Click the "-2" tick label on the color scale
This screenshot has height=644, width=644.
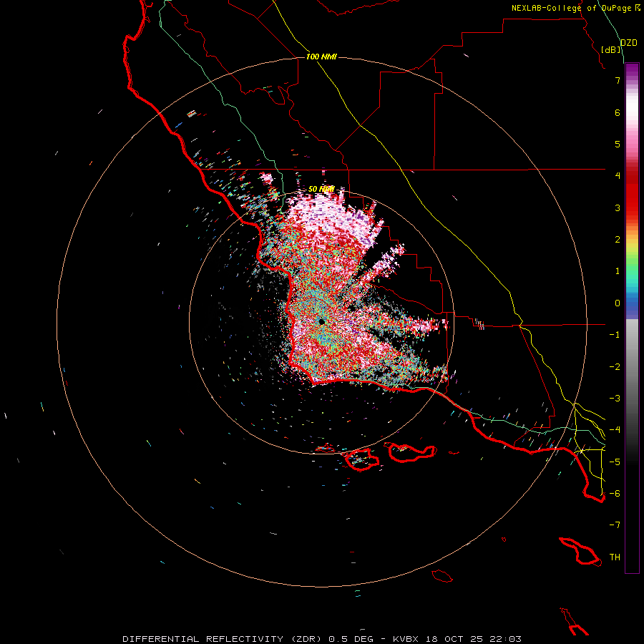pyautogui.click(x=615, y=367)
